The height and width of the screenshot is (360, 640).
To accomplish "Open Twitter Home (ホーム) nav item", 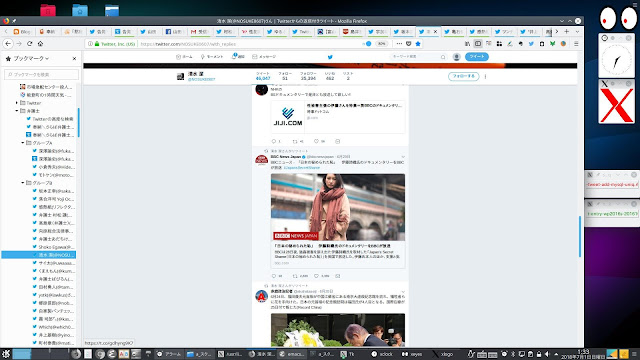I will point(184,57).
